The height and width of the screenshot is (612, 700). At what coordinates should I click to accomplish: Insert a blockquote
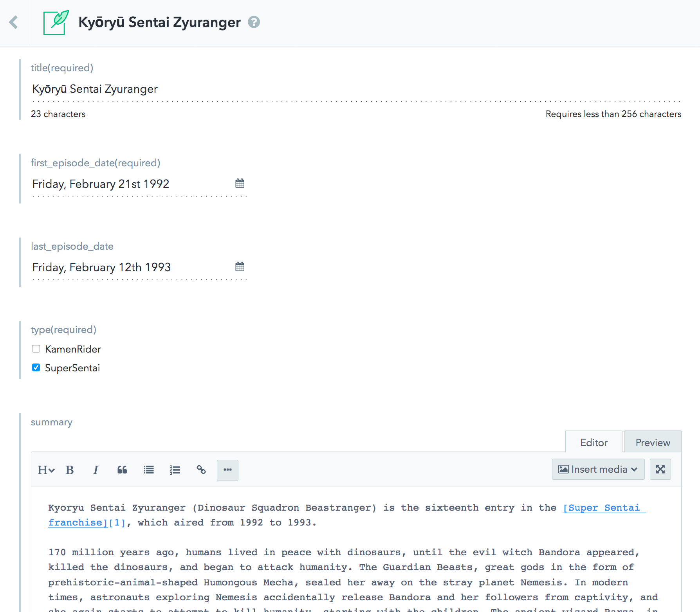click(122, 470)
